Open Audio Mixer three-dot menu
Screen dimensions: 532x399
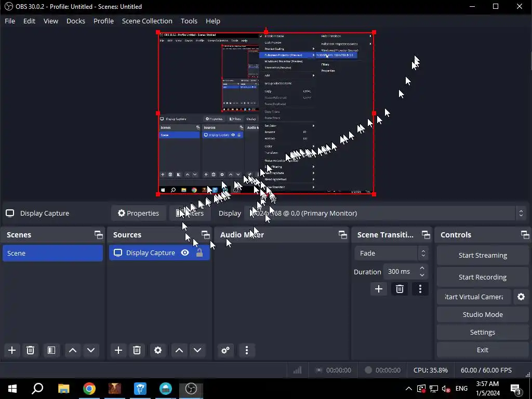click(x=247, y=350)
